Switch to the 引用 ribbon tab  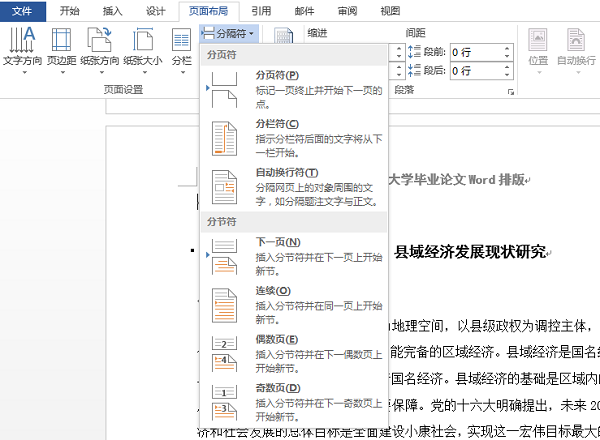(261, 11)
